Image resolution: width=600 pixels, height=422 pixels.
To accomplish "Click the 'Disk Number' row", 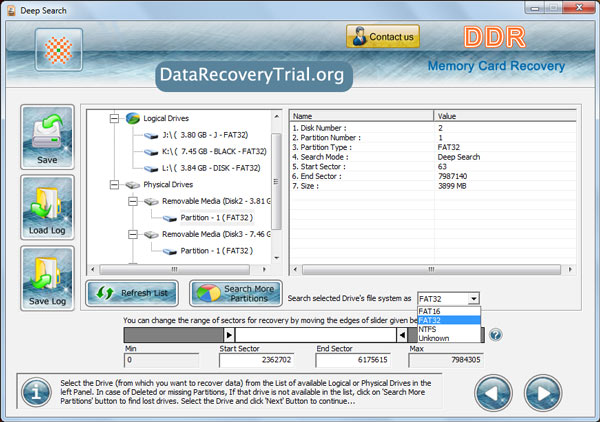I will 433,128.
